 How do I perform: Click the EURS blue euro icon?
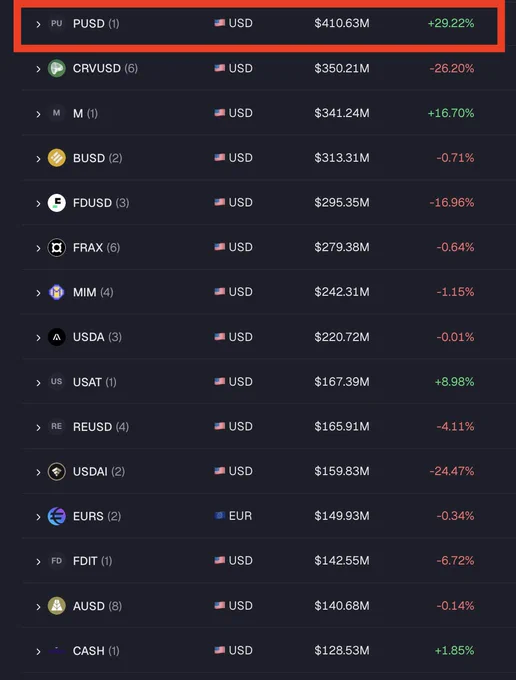[56, 516]
